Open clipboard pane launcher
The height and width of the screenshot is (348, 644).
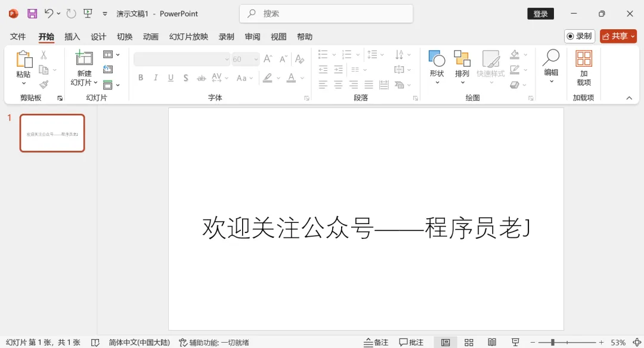tap(60, 98)
